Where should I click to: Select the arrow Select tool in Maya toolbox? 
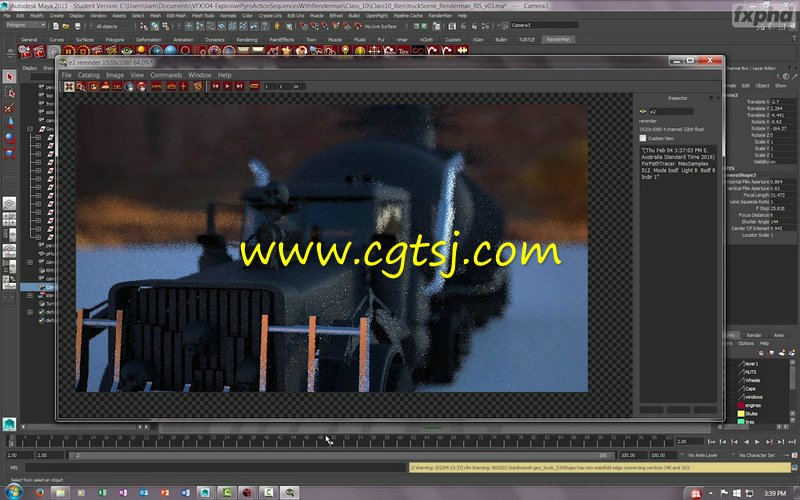[9, 77]
